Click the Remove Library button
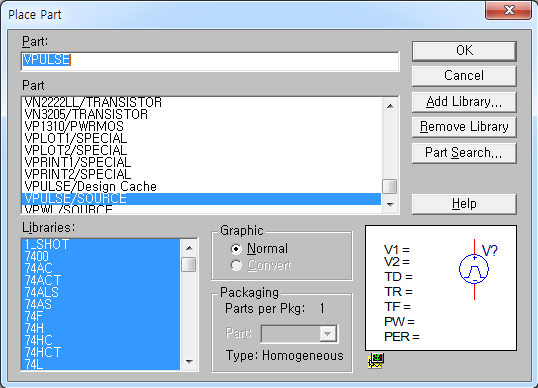The width and height of the screenshot is (538, 388). point(464,127)
